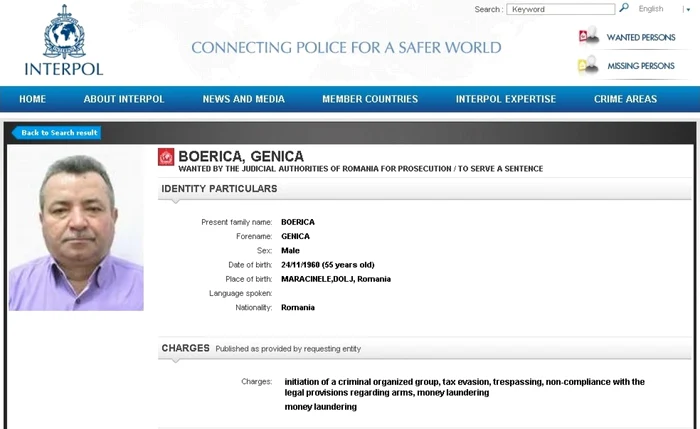
Task: Click the INTERPOL logo emblem
Action: pos(64,32)
